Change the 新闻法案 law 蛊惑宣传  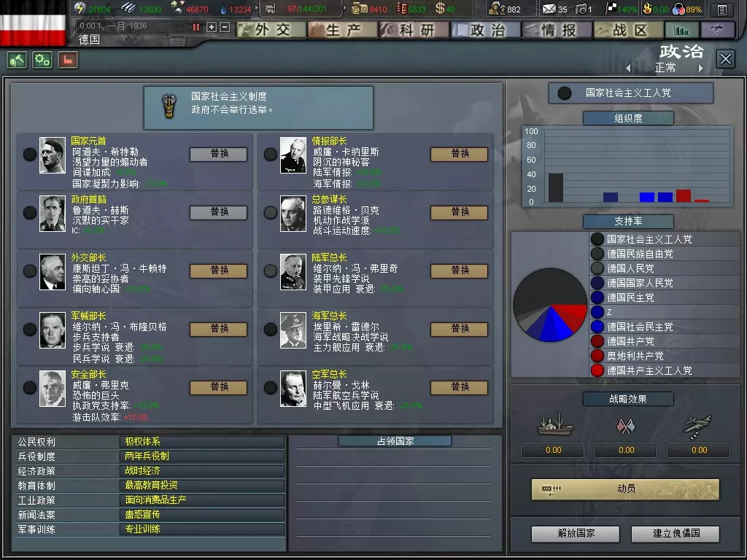pos(202,515)
